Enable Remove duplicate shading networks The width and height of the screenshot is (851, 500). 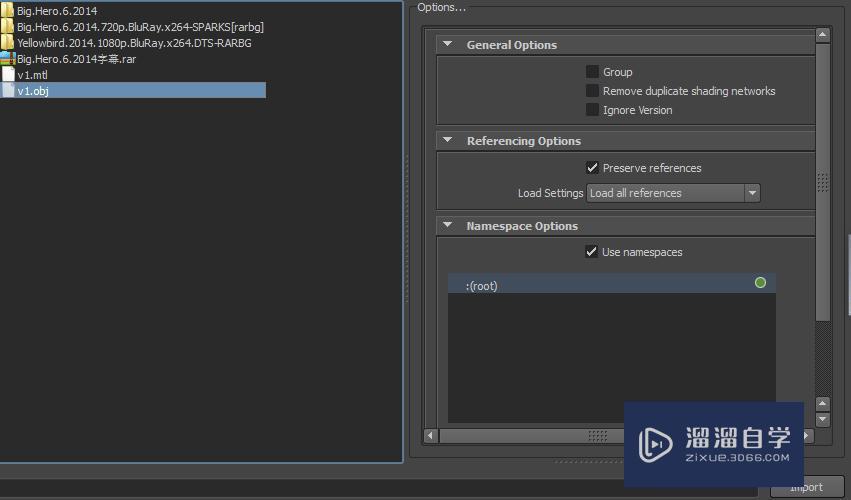(x=592, y=91)
